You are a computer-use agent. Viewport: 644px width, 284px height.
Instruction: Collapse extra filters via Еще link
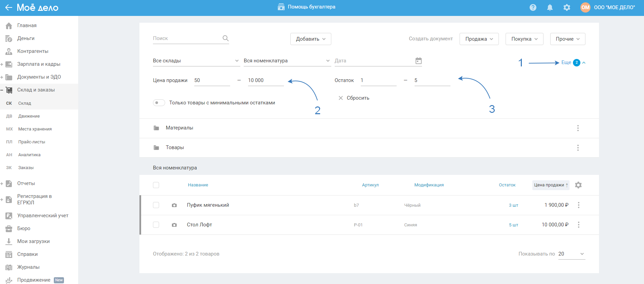pyautogui.click(x=566, y=62)
